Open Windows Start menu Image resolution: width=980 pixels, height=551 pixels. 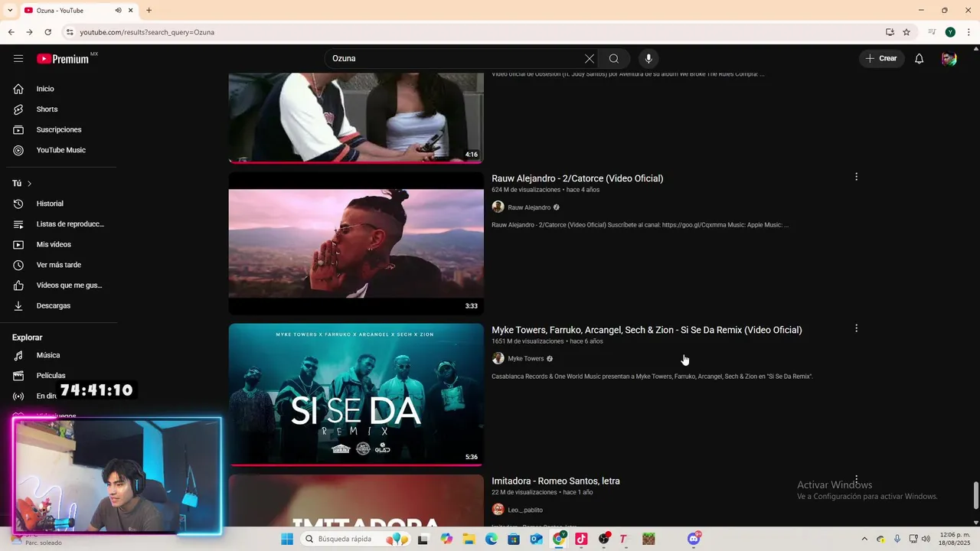pyautogui.click(x=287, y=539)
